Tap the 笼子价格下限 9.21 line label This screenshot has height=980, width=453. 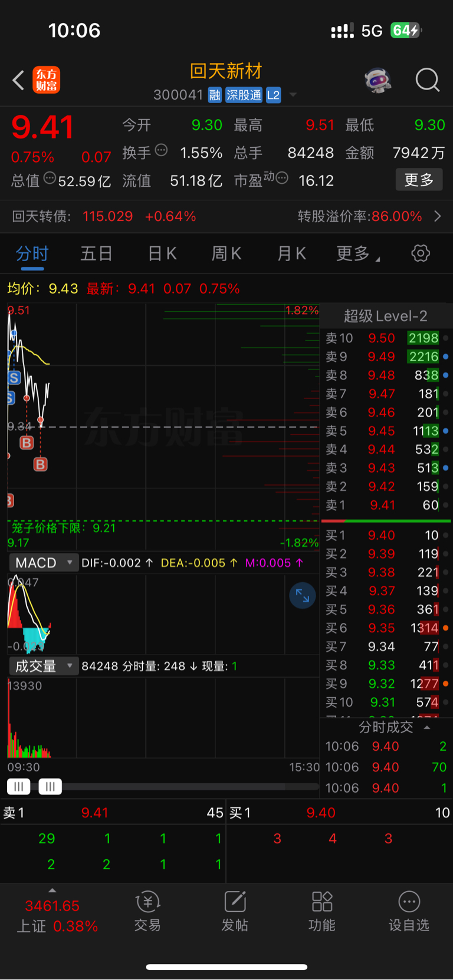pos(64,527)
